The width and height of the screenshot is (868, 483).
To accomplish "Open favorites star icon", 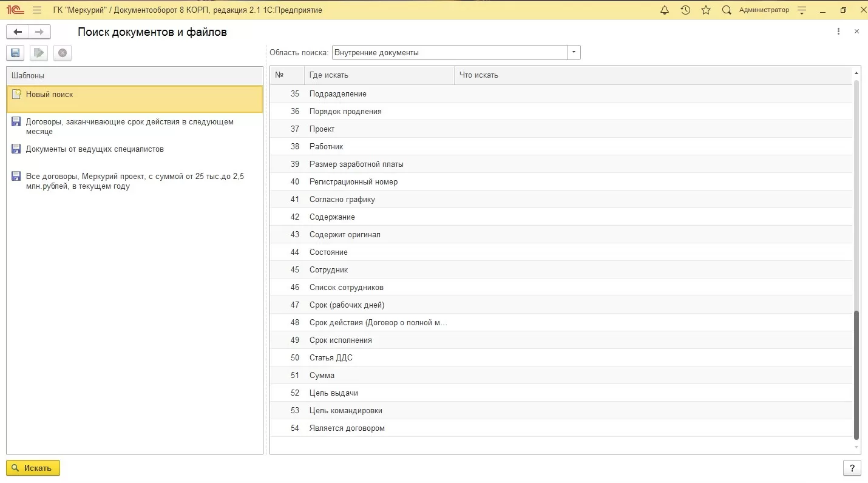I will point(706,10).
